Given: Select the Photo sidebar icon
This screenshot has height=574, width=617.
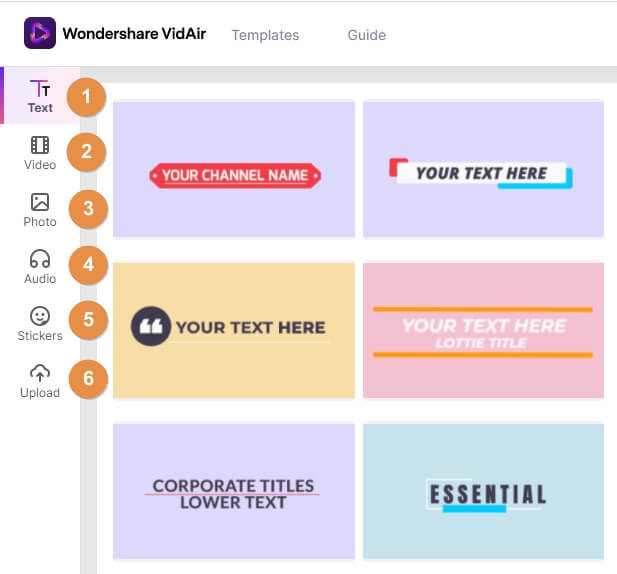Looking at the screenshot, I should point(40,202).
